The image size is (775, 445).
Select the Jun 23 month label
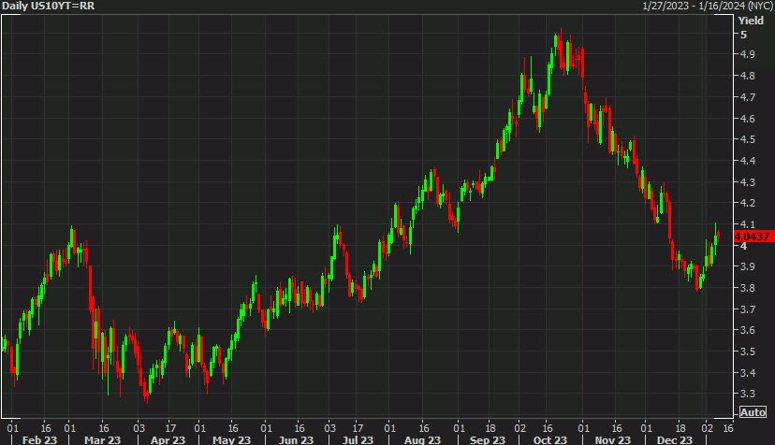[296, 440]
